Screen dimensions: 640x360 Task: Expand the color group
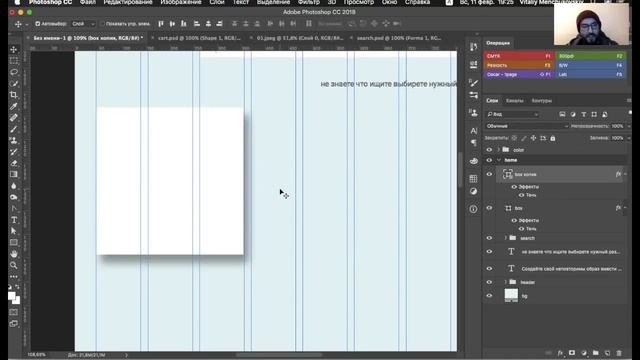[499, 150]
